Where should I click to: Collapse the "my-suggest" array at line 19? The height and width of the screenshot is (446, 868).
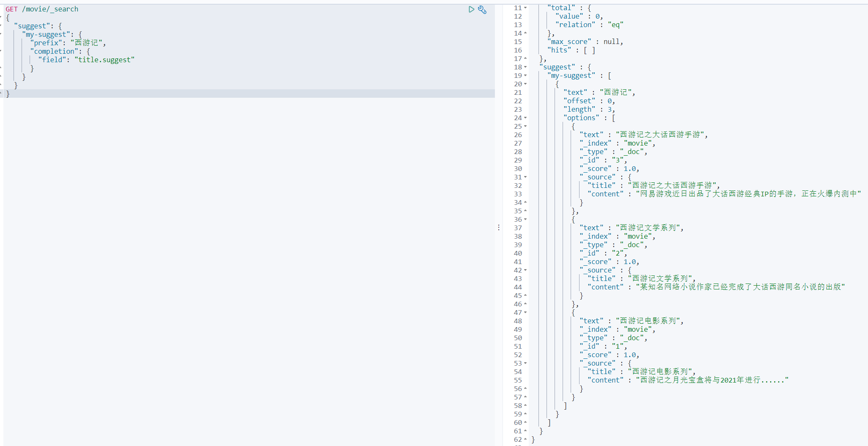525,75
